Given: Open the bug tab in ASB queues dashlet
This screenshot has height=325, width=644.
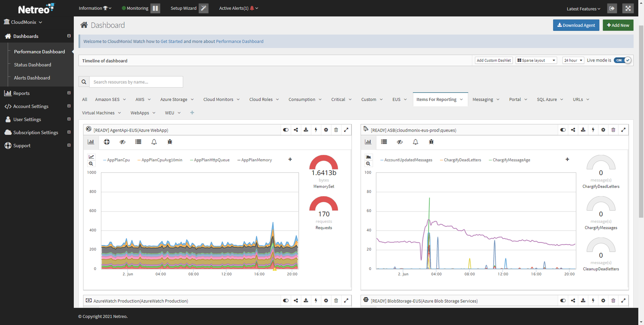Looking at the screenshot, I should click(x=431, y=142).
